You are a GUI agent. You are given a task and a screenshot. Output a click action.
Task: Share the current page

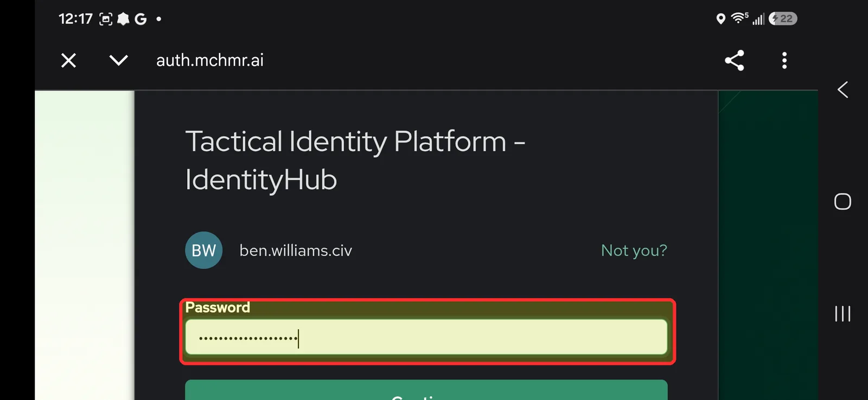pyautogui.click(x=735, y=60)
